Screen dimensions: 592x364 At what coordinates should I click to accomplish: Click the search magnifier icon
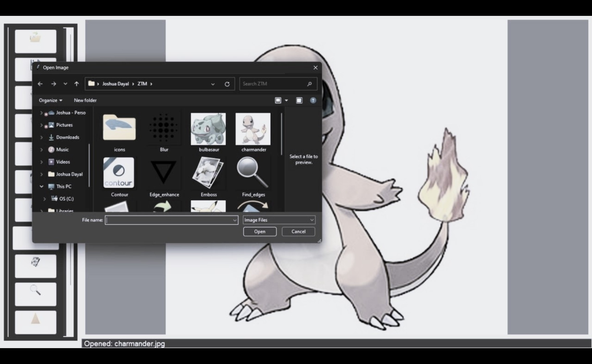pyautogui.click(x=309, y=84)
